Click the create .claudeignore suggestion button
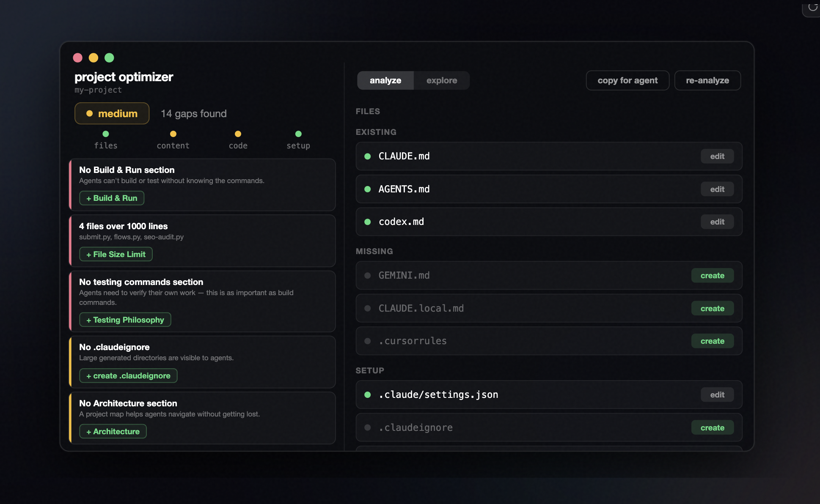The width and height of the screenshot is (820, 504). [128, 375]
